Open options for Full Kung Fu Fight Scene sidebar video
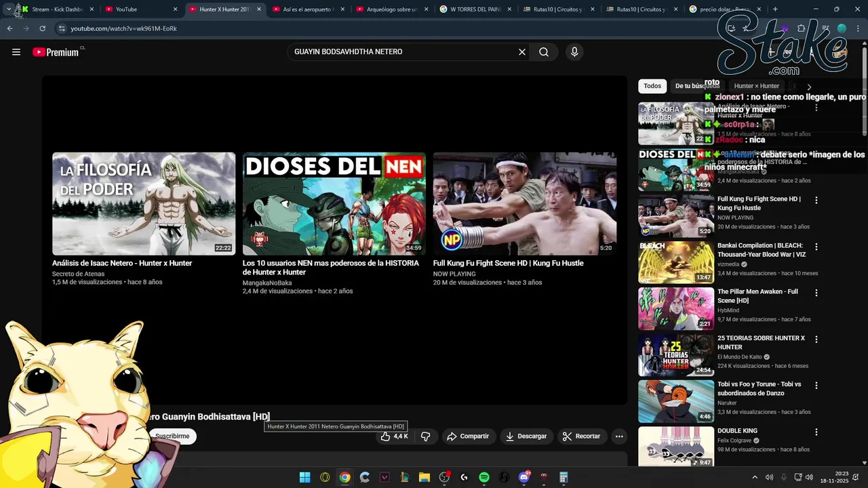Screen dimensions: 868x488 816,201
